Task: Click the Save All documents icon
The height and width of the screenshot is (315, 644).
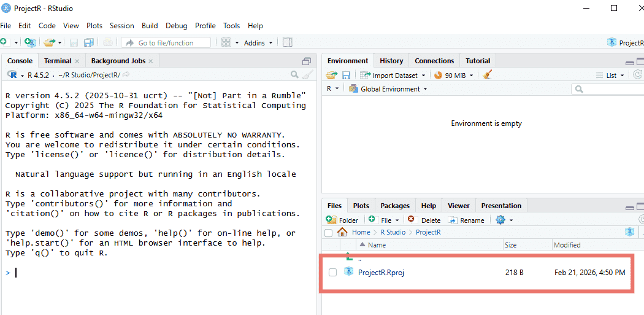Action: point(89,42)
